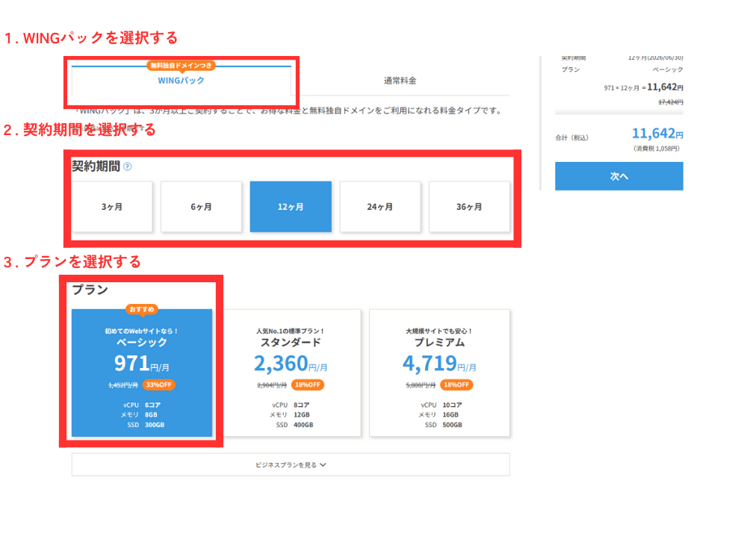Screen dimensions: 747x560
Task: Open the 契約期間 help question-mark icon
Action: pos(128,167)
